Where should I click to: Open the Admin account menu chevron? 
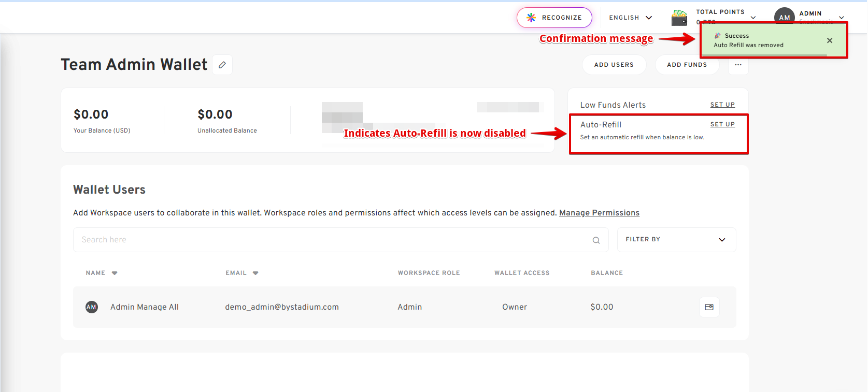coord(842,18)
